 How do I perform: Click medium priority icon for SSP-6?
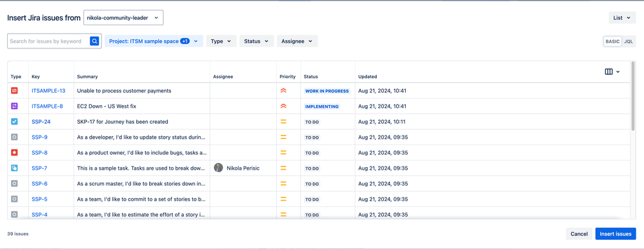click(283, 184)
